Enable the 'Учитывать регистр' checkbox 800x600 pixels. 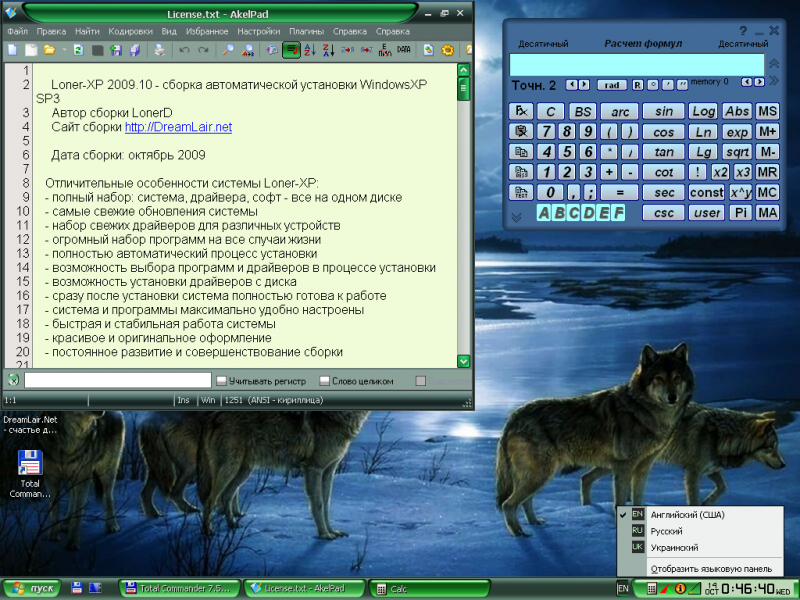[x=222, y=381]
